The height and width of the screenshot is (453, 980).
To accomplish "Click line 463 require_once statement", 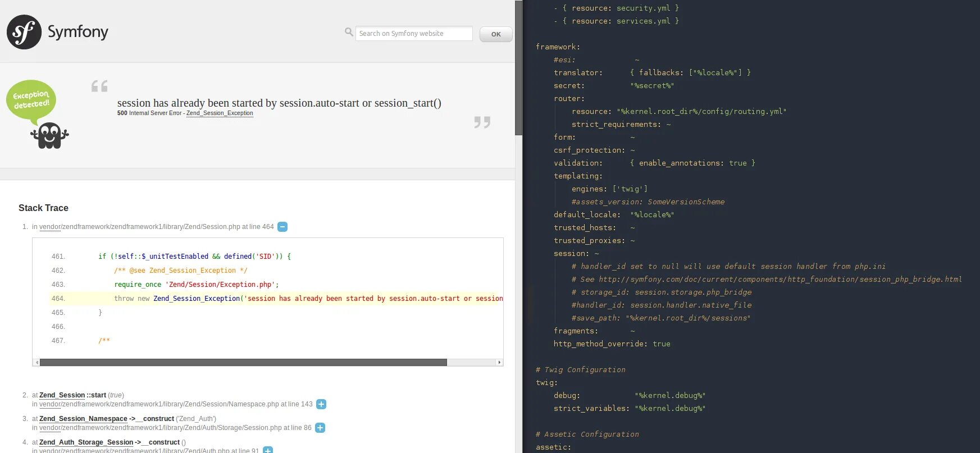I will 197,285.
